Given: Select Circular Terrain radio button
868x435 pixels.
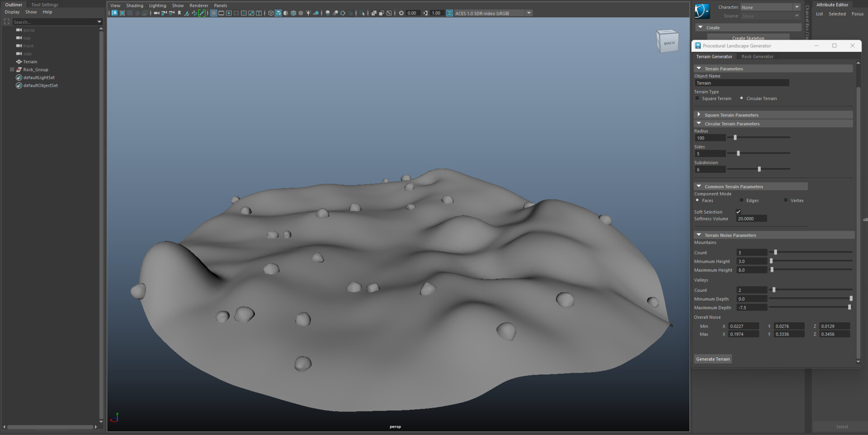Looking at the screenshot, I should click(x=742, y=98).
